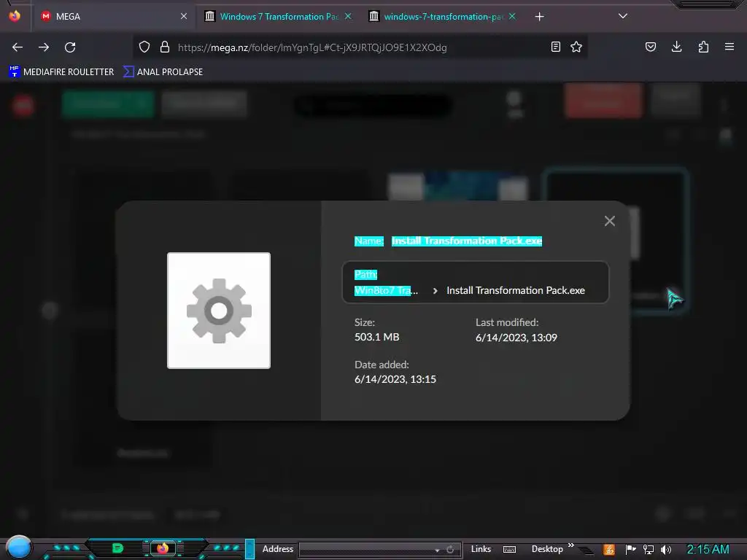This screenshot has width=747, height=560.
Task: Expand the taskbar Address dropdown arrow
Action: point(437,550)
